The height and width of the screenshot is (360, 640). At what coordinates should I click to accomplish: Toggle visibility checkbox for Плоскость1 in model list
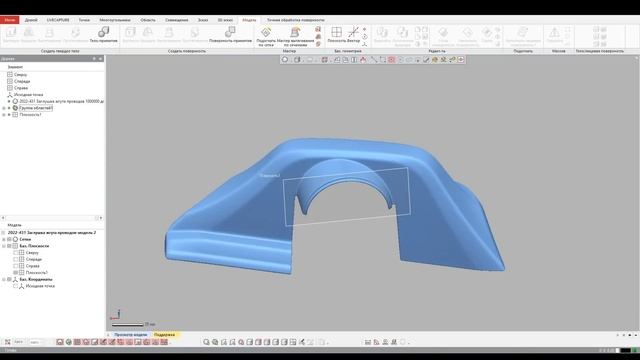tap(16, 272)
